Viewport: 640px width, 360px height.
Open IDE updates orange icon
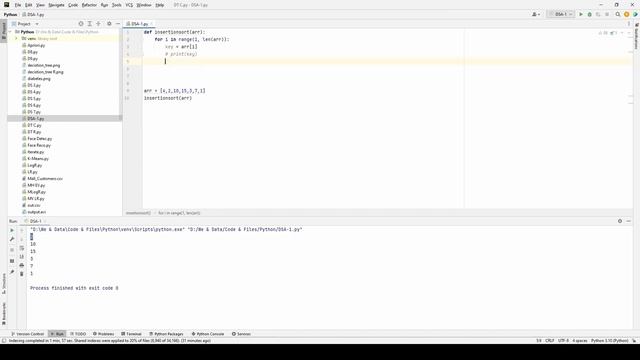(627, 14)
